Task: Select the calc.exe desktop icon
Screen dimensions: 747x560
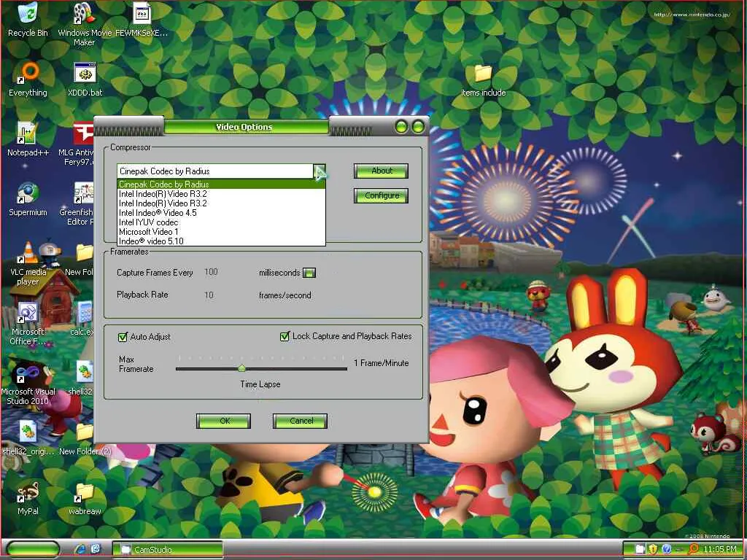Action: tap(82, 319)
